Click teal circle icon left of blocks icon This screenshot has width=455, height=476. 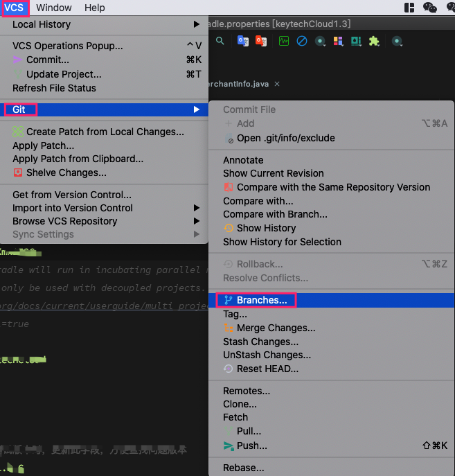coord(320,41)
